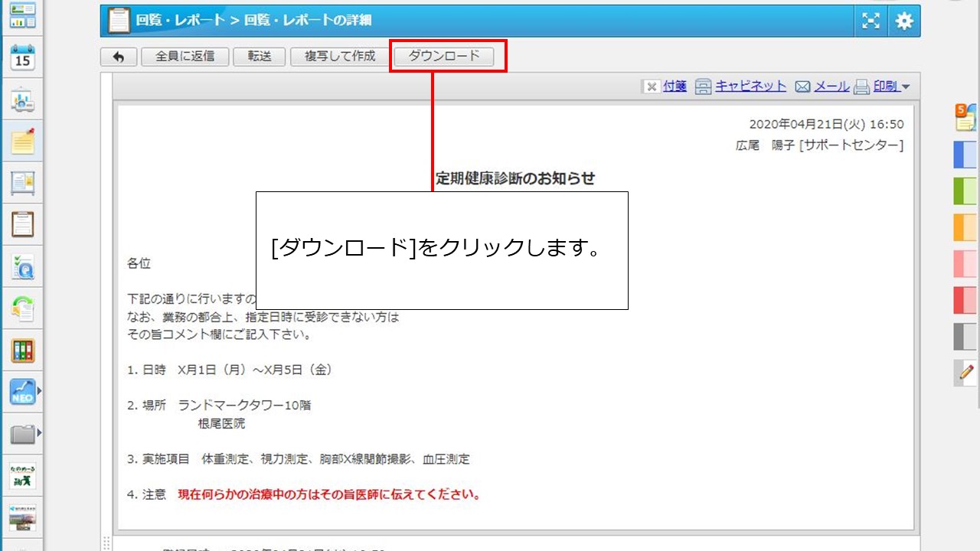Image resolution: width=980 pixels, height=551 pixels.
Task: Expand the gray folder sidebar submenu
Action: point(38,434)
